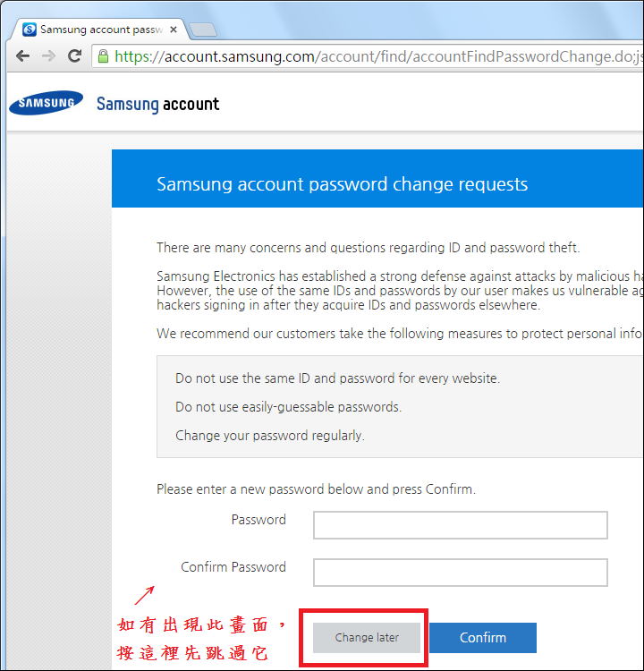Click the browser forward arrow
Screen dimensions: 644x671
(49, 56)
